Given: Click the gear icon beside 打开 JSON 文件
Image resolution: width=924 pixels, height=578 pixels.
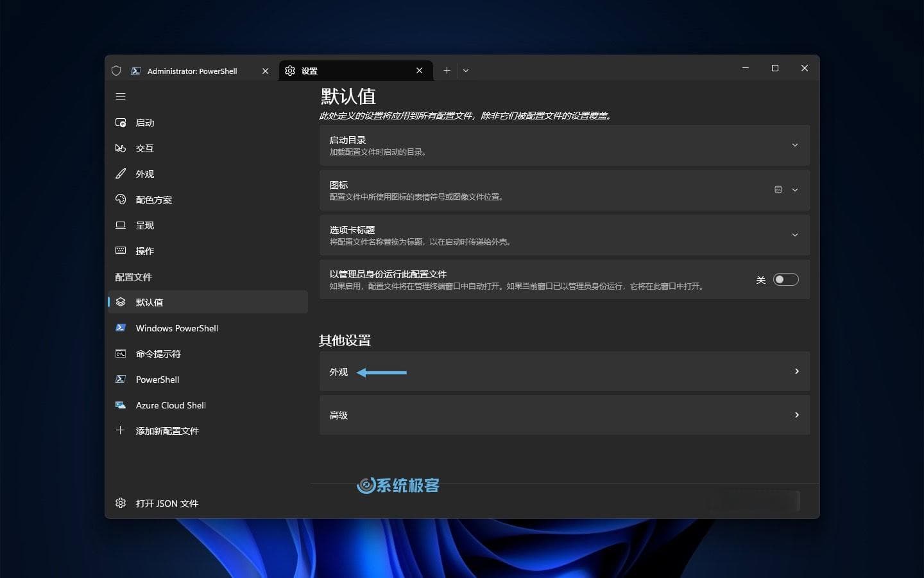Looking at the screenshot, I should click(121, 503).
